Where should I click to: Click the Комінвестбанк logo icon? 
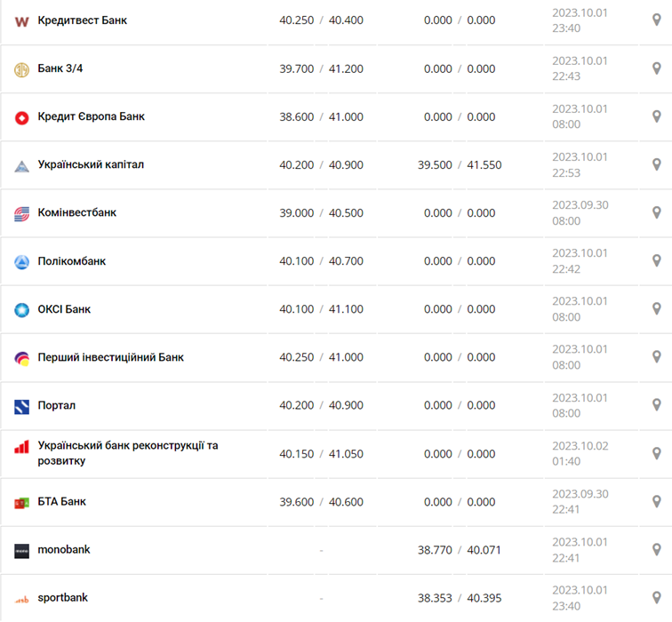[22, 213]
